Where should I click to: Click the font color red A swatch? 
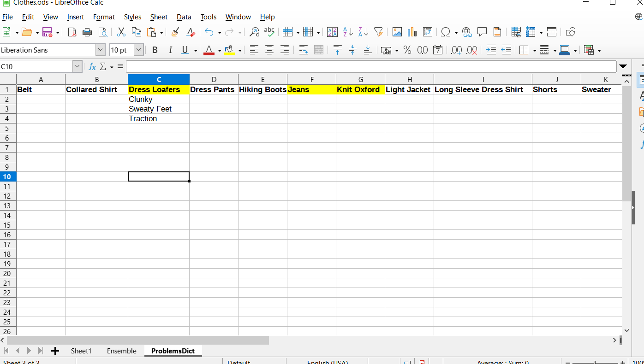209,50
